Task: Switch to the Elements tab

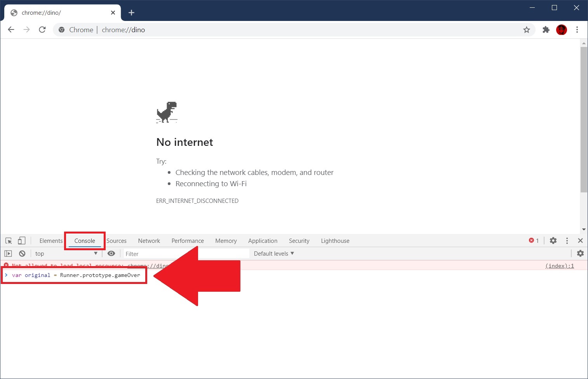Action: point(51,241)
